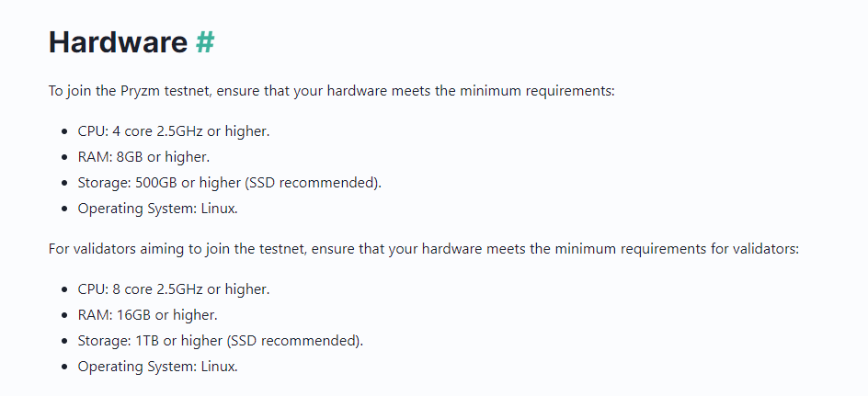The width and height of the screenshot is (868, 396).
Task: Click the Hardware heading text
Action: [x=119, y=42]
